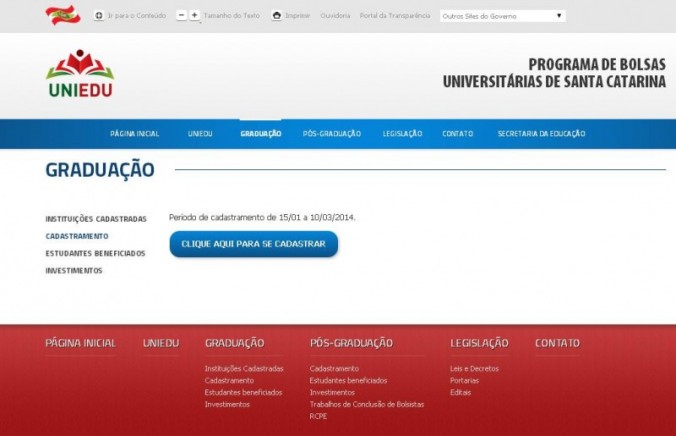Open Leis e Decretos footer link
Viewport: 676px width, 436px height.
[x=474, y=369]
